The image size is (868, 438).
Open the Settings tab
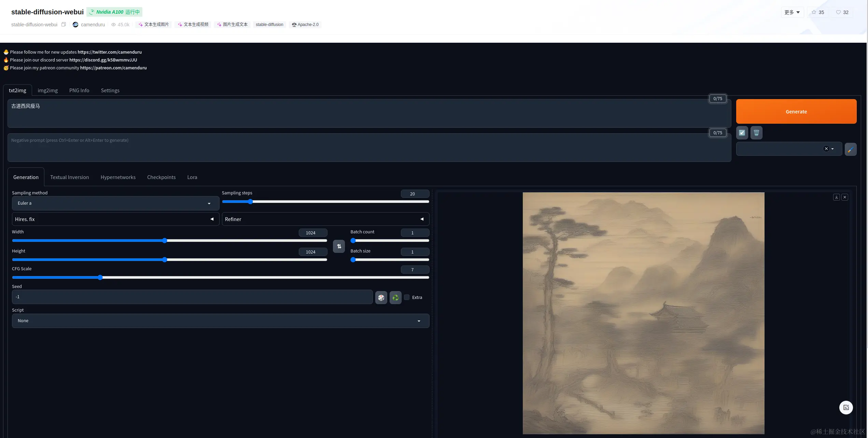[110, 90]
